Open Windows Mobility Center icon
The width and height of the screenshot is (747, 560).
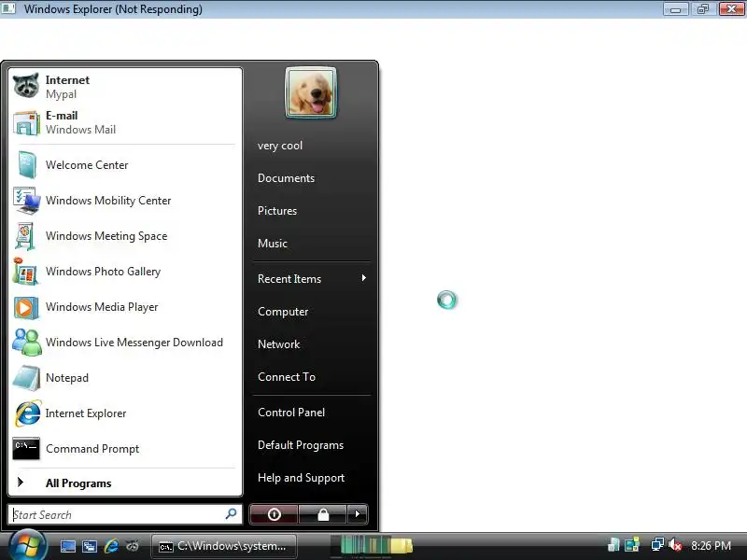point(26,201)
